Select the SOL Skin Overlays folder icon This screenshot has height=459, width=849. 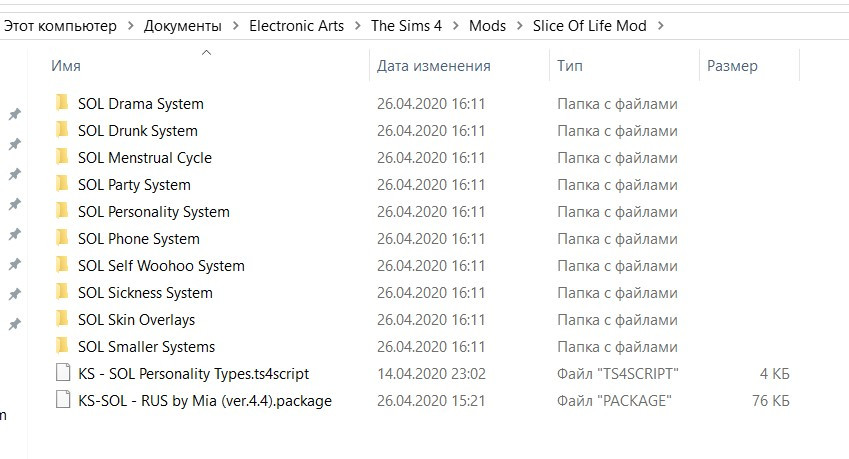[62, 319]
